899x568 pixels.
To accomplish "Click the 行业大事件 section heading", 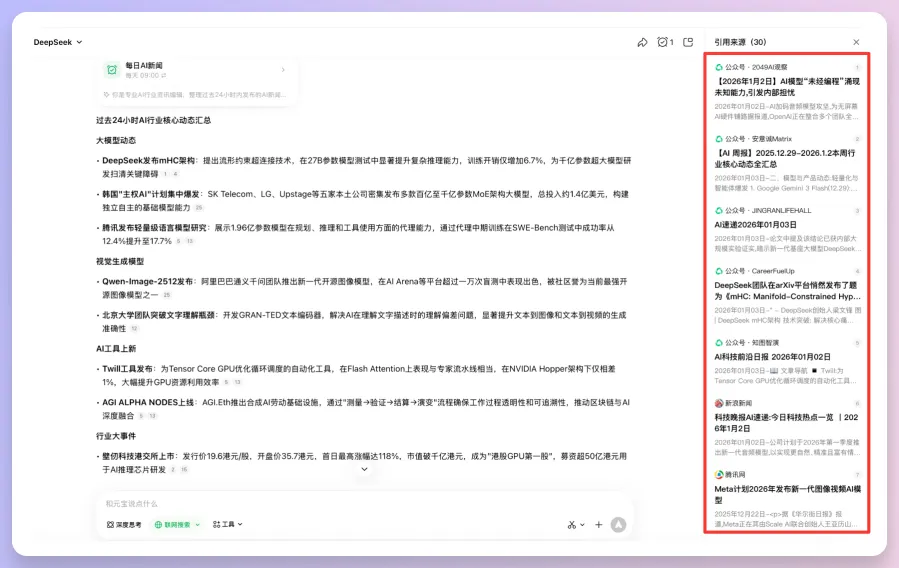I will coord(116,436).
